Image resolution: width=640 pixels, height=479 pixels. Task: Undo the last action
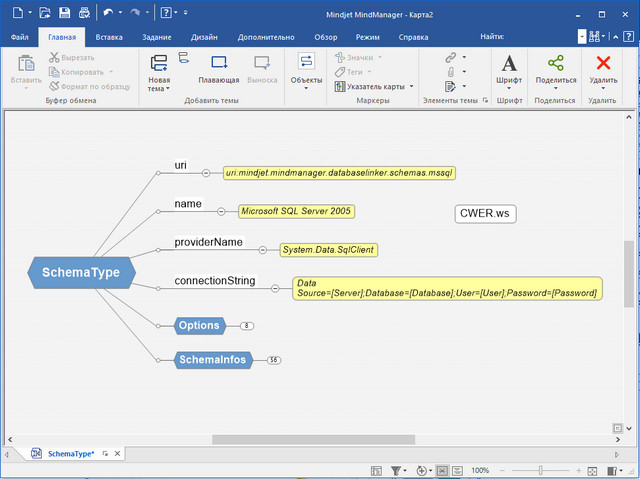point(108,13)
